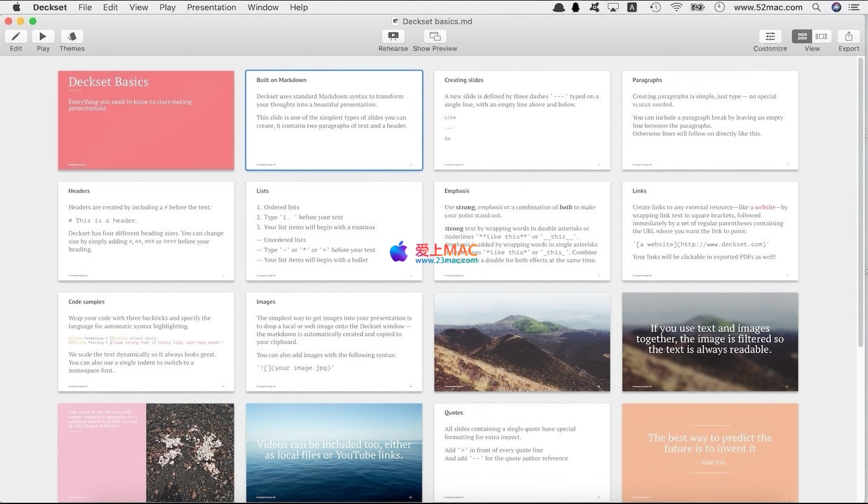
Task: Click the Rehearse toolbar icon
Action: 393,37
